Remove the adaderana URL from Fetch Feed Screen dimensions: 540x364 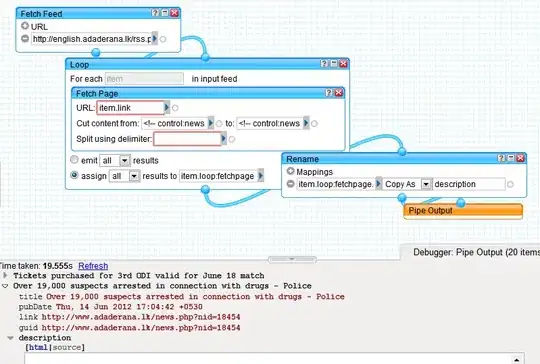click(x=25, y=38)
